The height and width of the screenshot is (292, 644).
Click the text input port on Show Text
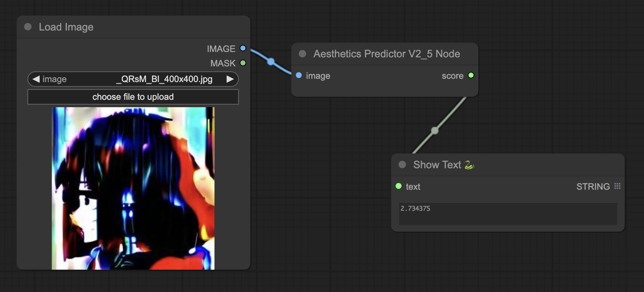398,186
